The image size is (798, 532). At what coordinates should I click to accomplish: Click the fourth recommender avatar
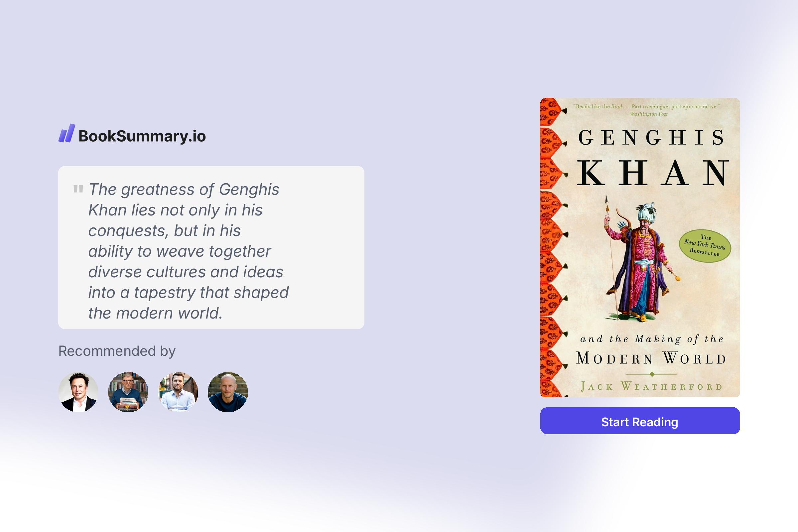pos(229,392)
